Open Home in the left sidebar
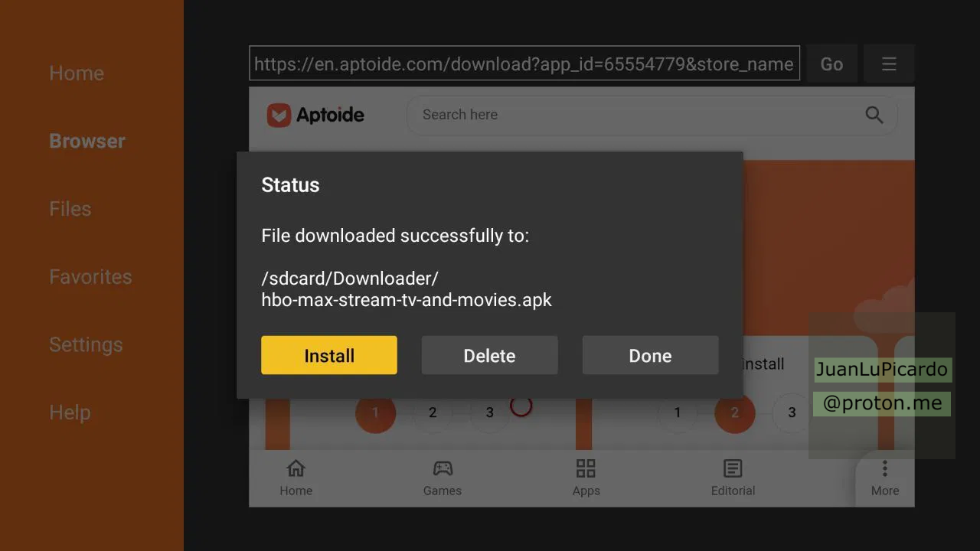The image size is (980, 551). click(x=77, y=73)
